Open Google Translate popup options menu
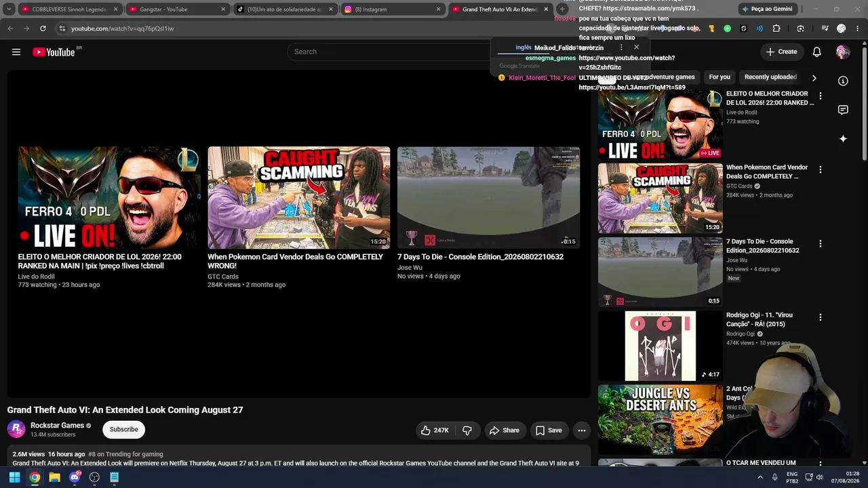 [x=621, y=47]
